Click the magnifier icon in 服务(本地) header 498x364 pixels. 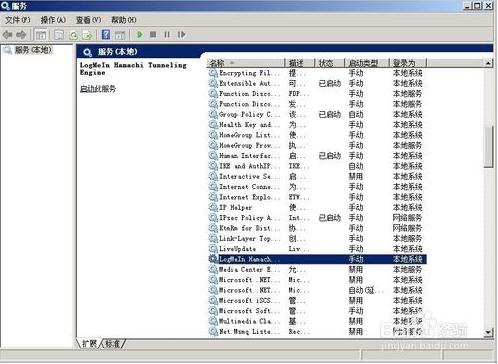pos(87,52)
